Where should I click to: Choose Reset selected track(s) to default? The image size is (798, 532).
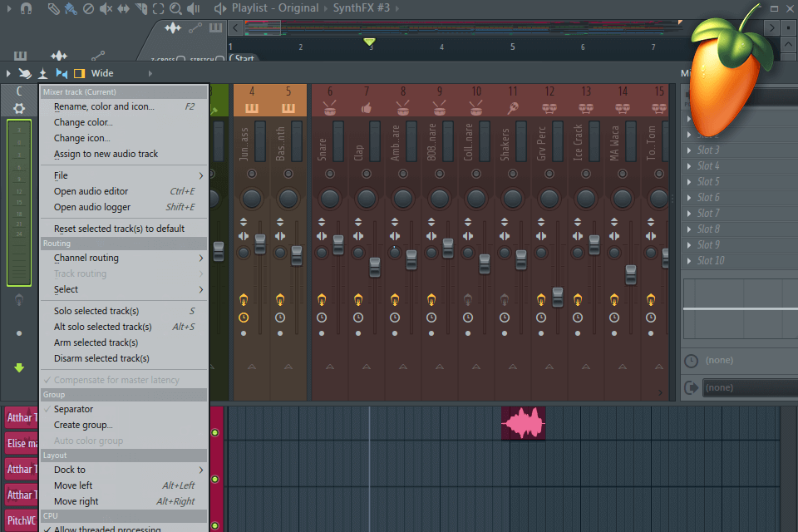point(125,229)
